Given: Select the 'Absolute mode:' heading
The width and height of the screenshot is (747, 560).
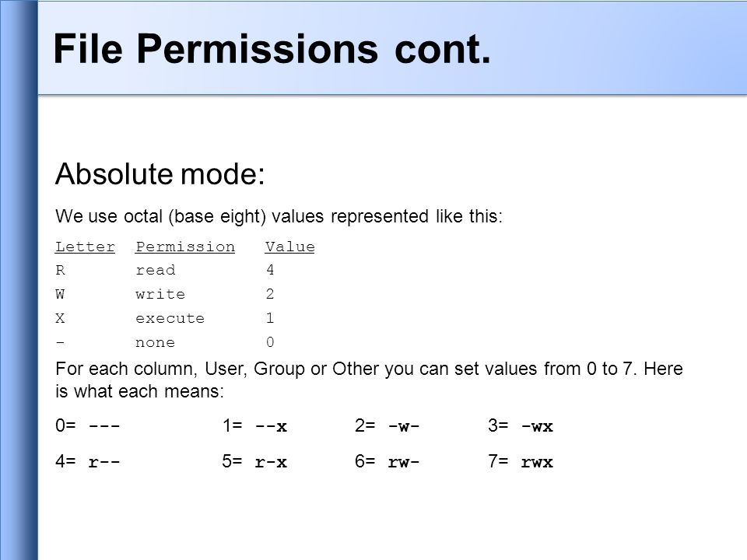Looking at the screenshot, I should (x=160, y=173).
